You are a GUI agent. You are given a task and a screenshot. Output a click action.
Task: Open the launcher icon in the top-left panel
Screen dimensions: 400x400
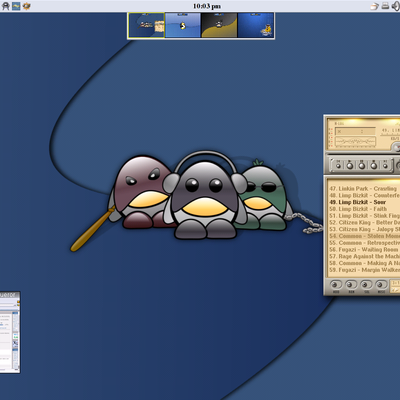[x=6, y=6]
